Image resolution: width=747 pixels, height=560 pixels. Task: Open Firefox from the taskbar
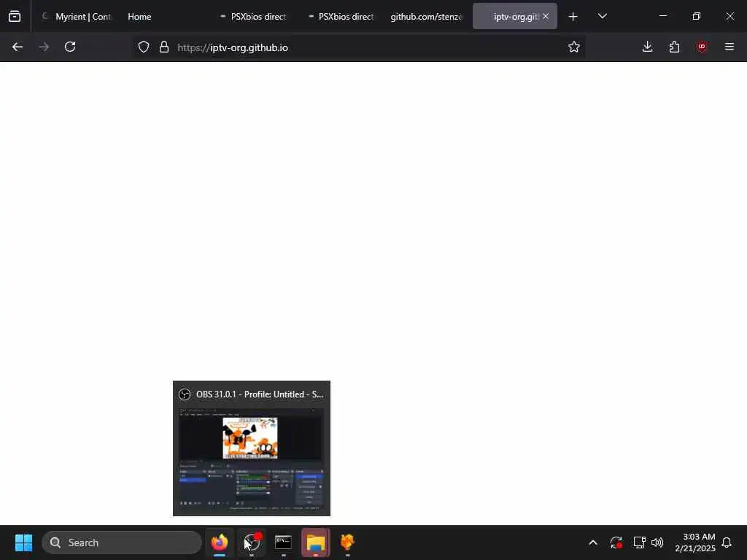[x=220, y=542]
